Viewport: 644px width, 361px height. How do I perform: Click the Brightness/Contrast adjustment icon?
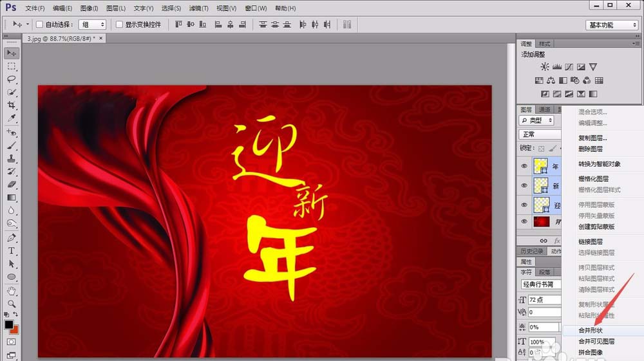pos(545,67)
